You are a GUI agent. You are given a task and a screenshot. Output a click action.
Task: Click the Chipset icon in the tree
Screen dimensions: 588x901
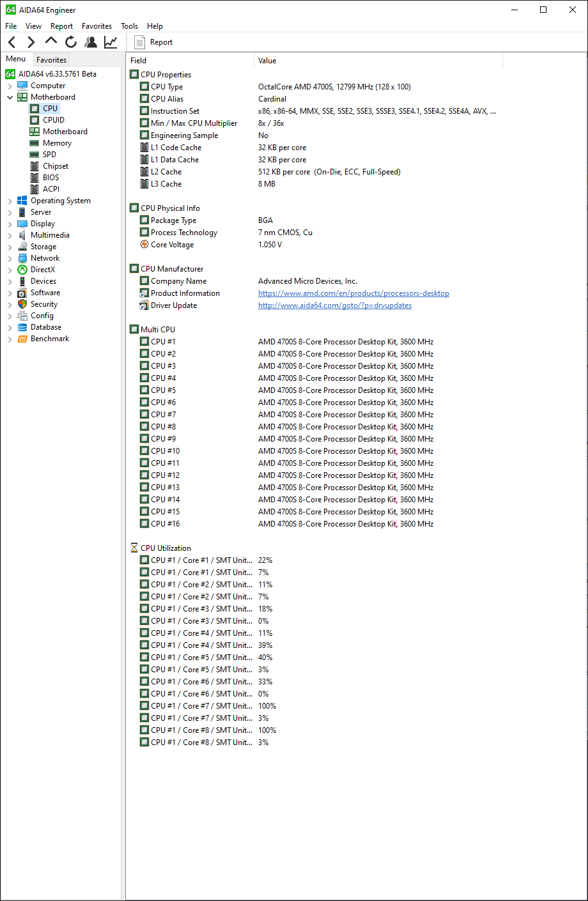click(x=35, y=166)
